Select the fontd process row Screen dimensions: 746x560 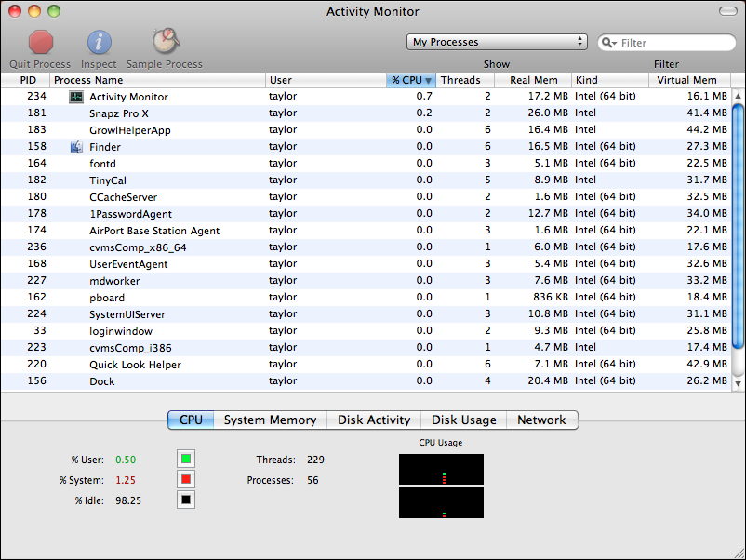[366, 164]
